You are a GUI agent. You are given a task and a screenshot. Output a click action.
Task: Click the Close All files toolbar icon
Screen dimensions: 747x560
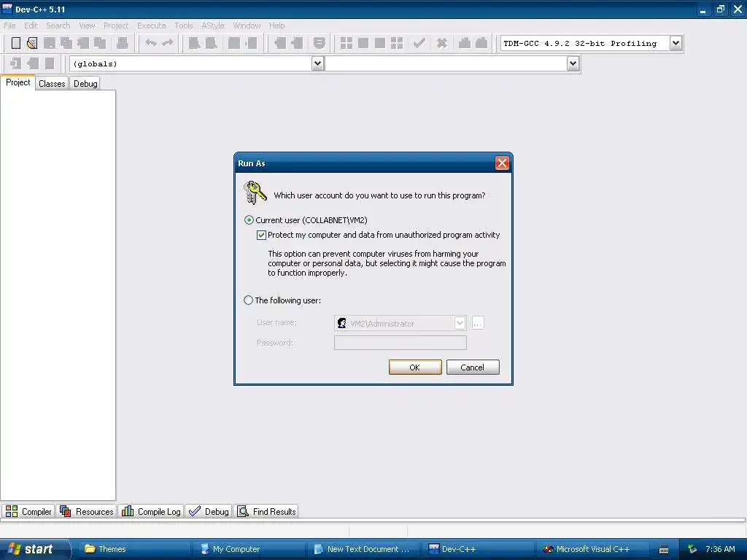coord(100,43)
